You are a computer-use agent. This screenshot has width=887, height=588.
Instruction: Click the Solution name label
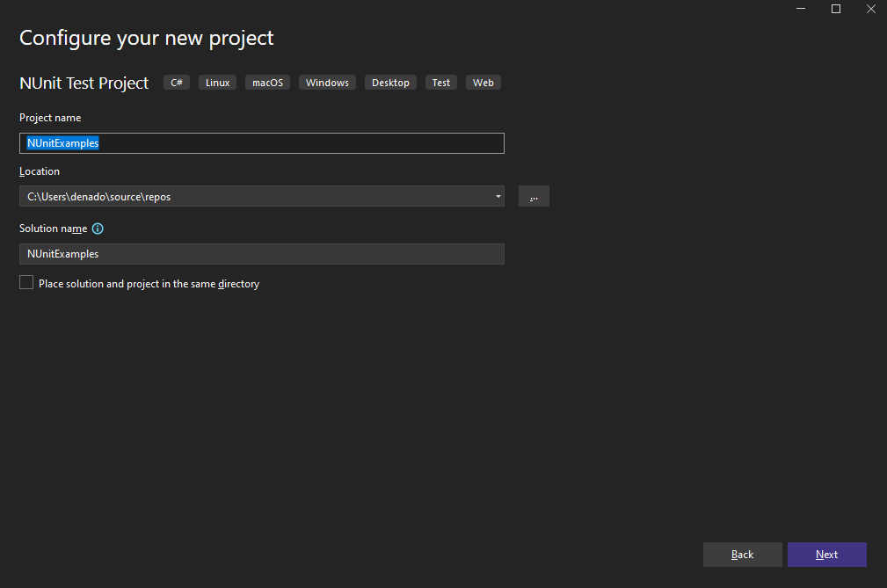pos(53,229)
